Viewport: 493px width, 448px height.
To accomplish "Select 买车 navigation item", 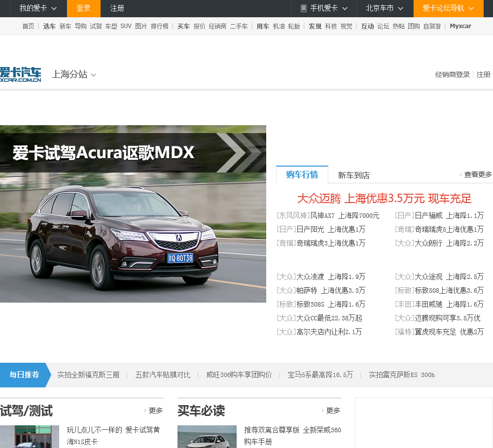I will tap(183, 26).
